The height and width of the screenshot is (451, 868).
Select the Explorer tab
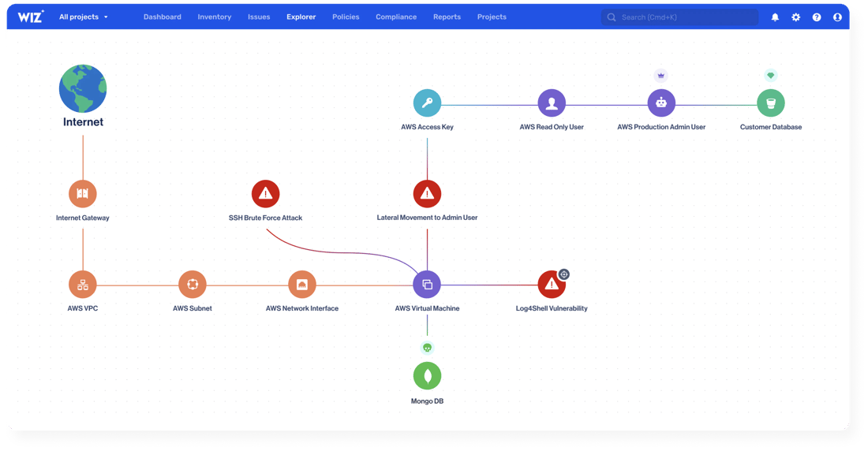point(301,17)
